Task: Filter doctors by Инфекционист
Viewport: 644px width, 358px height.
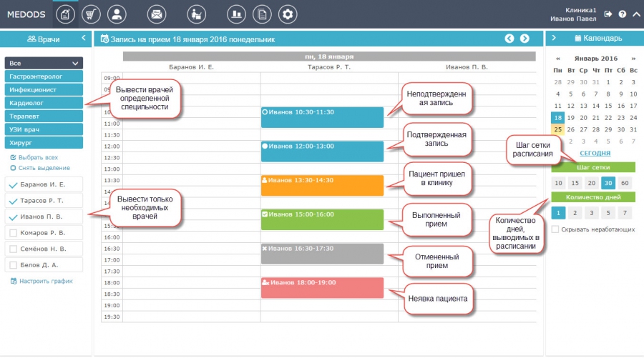Action: pos(44,89)
